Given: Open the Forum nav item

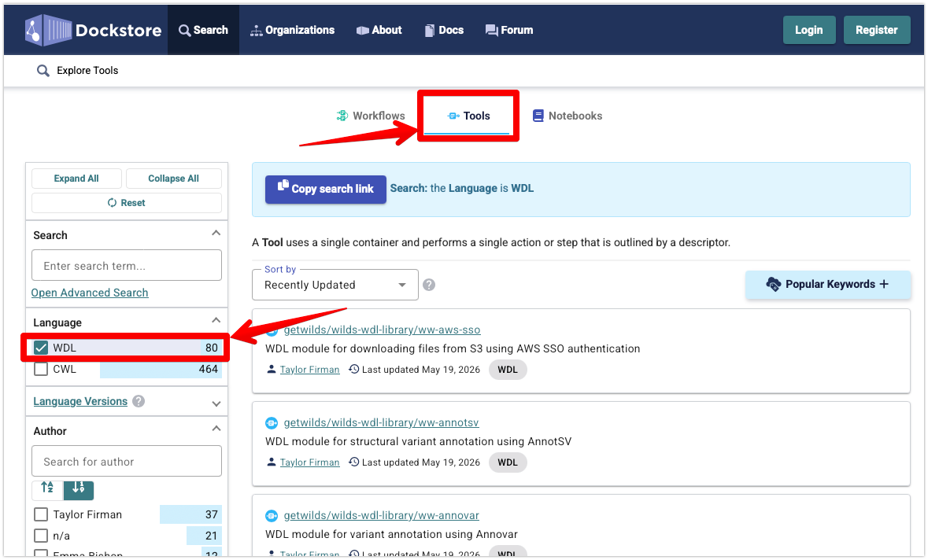Looking at the screenshot, I should coord(509,30).
